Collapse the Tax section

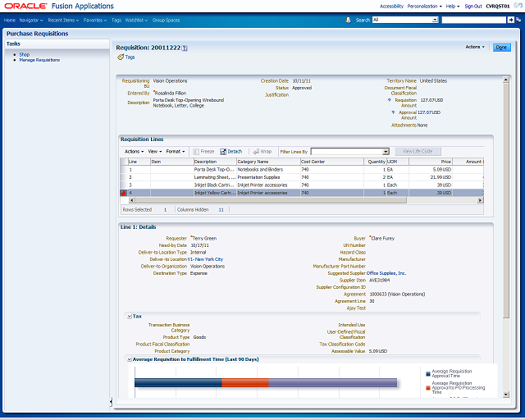130,317
